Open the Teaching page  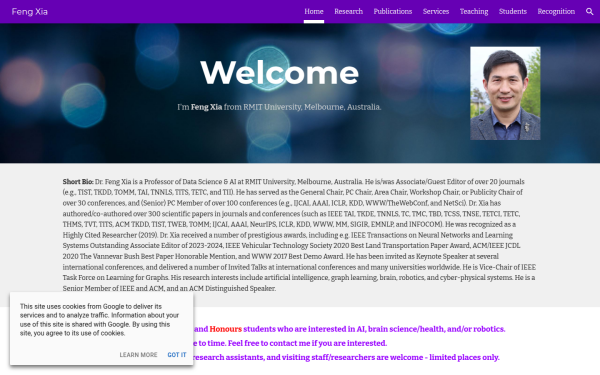[474, 11]
